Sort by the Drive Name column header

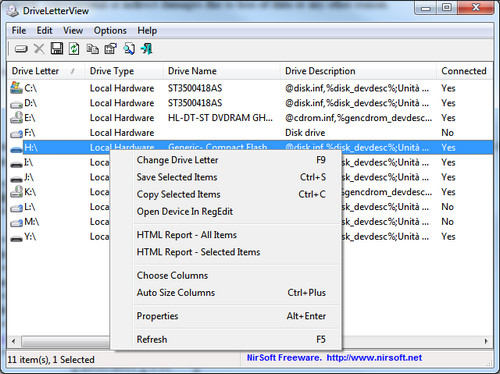221,71
